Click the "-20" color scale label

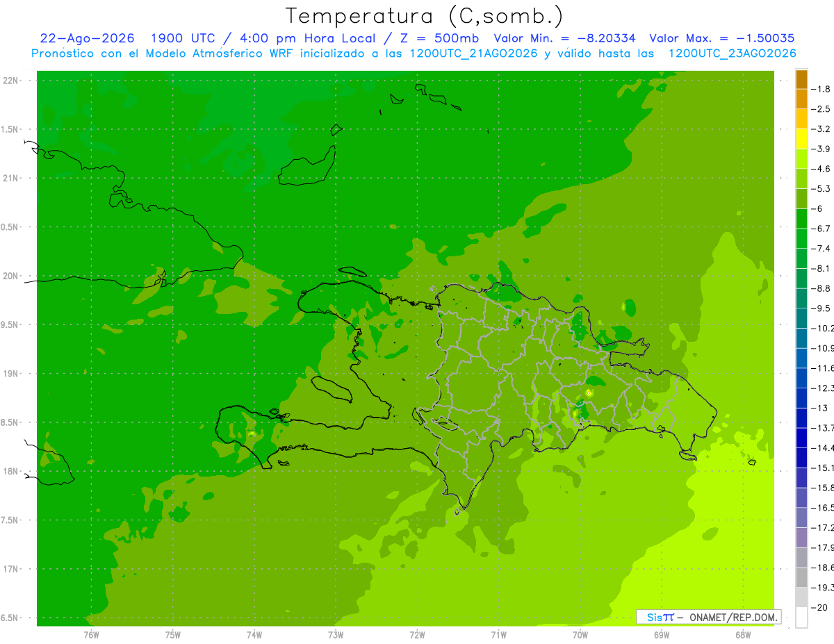(x=819, y=607)
